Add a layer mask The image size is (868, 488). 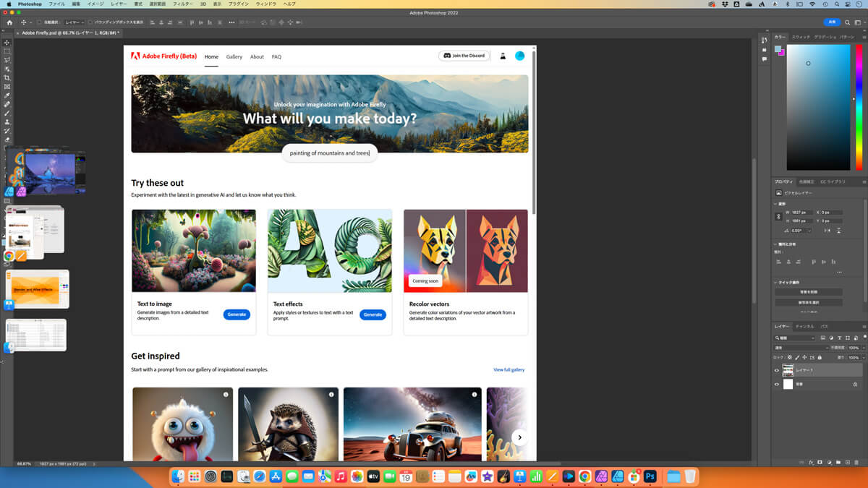[820, 462]
